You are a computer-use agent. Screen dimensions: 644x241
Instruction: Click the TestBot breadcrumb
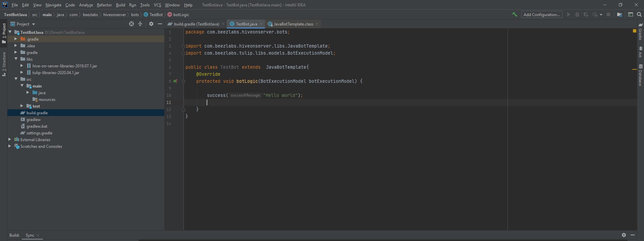coord(153,14)
